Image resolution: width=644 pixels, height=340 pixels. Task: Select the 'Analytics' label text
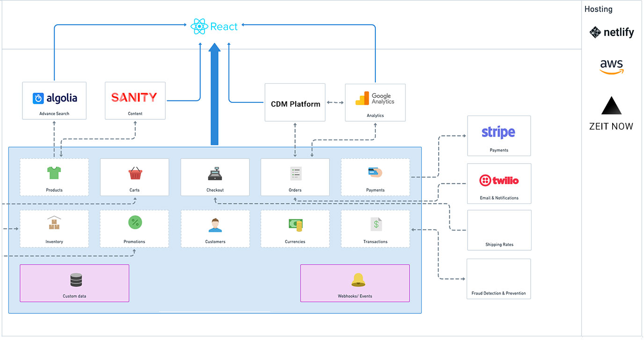pos(375,116)
